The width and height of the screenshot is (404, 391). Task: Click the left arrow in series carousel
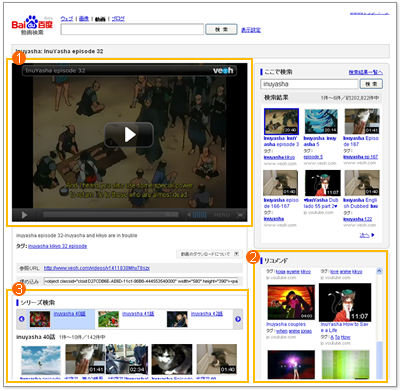tap(22, 319)
